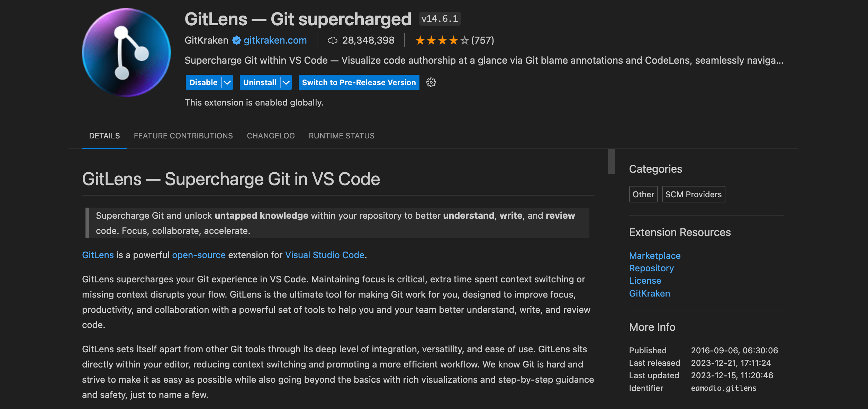Click the details pane vertical scrollbar
Viewport: 868px width, 409px height.
click(x=612, y=161)
